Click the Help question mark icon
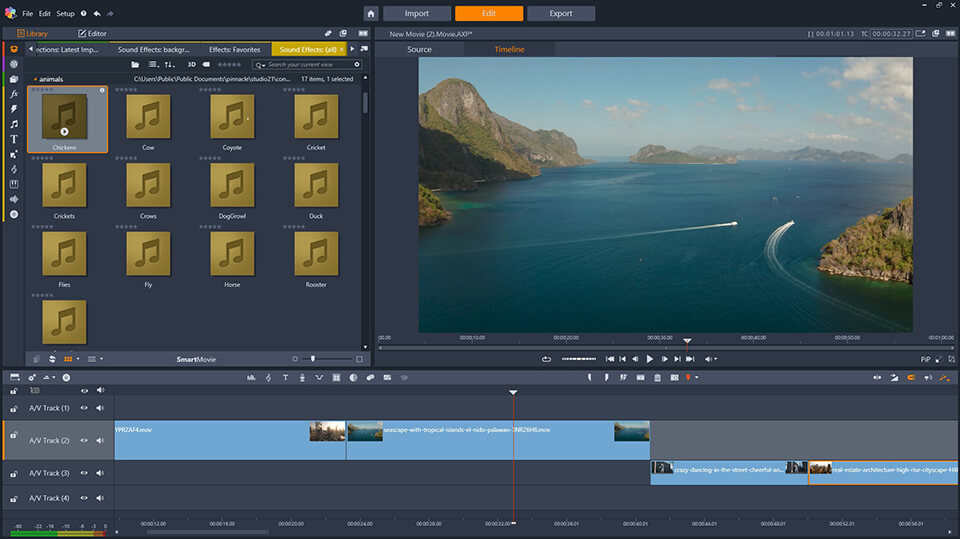 coord(83,13)
